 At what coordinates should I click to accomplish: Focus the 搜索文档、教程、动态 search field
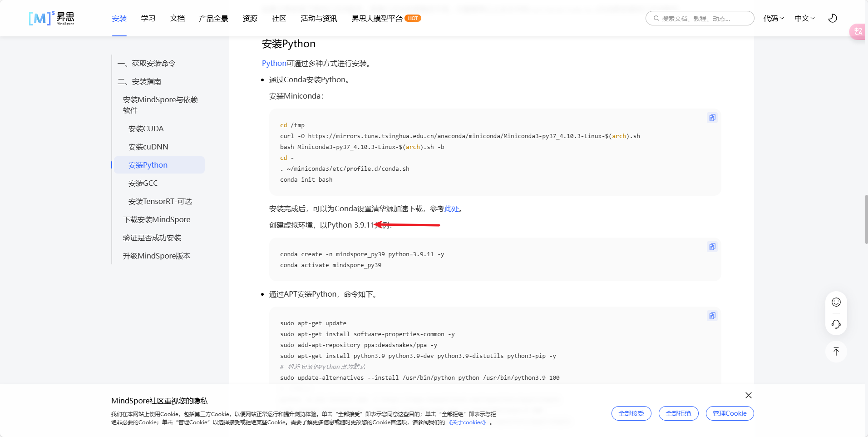tap(700, 18)
